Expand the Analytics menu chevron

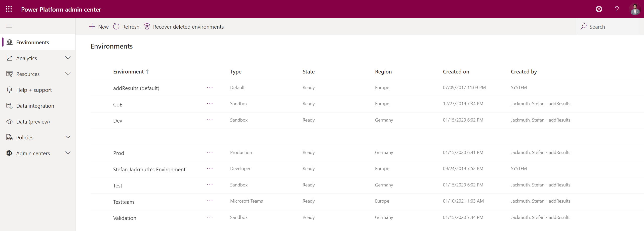[68, 58]
